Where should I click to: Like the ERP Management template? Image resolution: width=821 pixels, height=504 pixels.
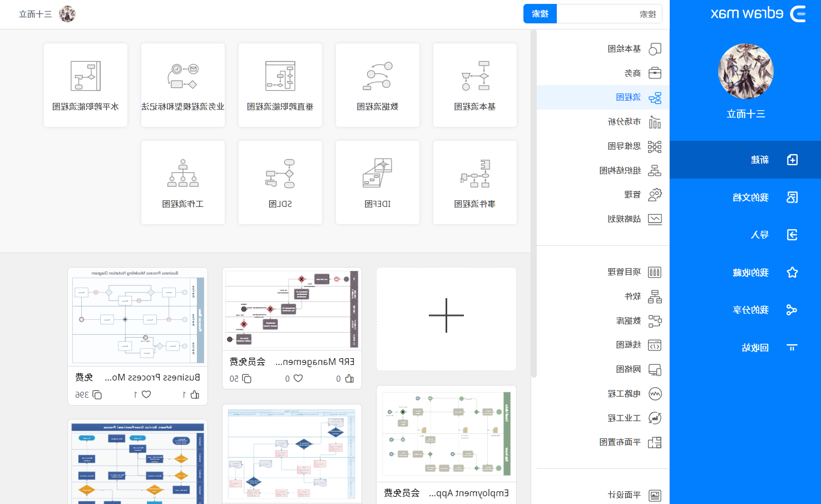click(349, 378)
